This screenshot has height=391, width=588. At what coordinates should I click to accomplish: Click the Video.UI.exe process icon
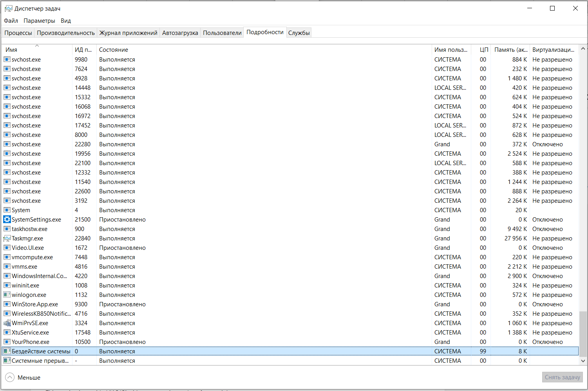pyautogui.click(x=7, y=248)
